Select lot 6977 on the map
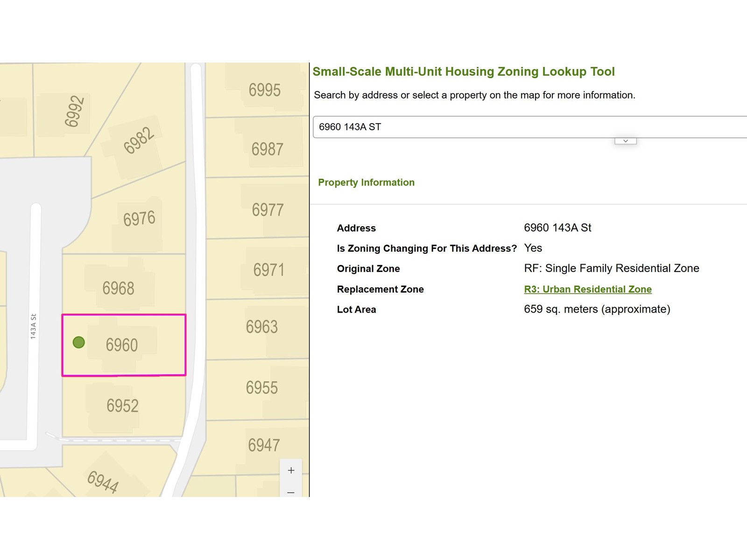 pos(268,210)
